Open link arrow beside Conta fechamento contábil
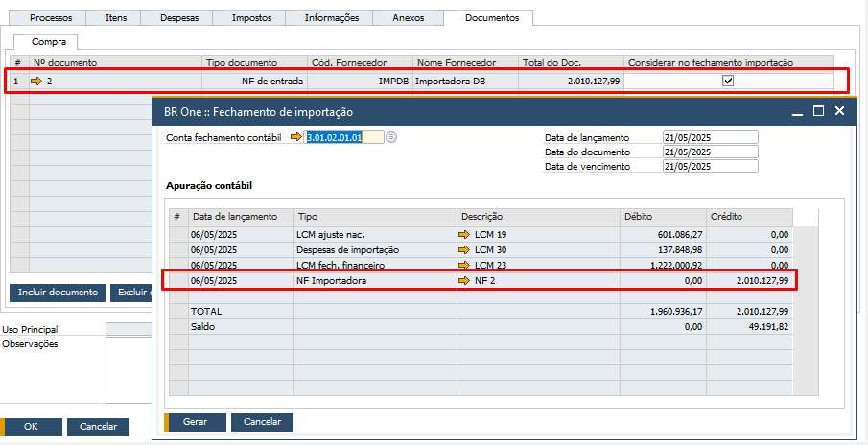Image resolution: width=868 pixels, height=445 pixels. click(x=296, y=137)
